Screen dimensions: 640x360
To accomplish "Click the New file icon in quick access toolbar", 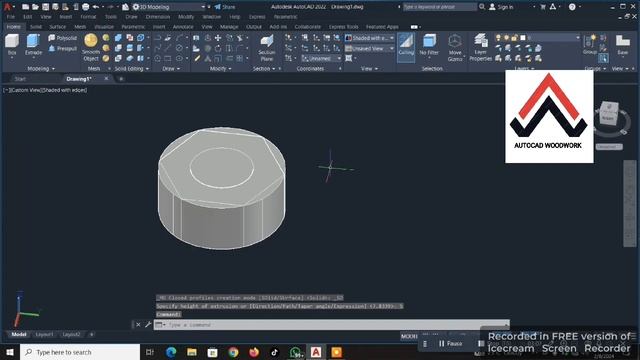I will pos(25,7).
